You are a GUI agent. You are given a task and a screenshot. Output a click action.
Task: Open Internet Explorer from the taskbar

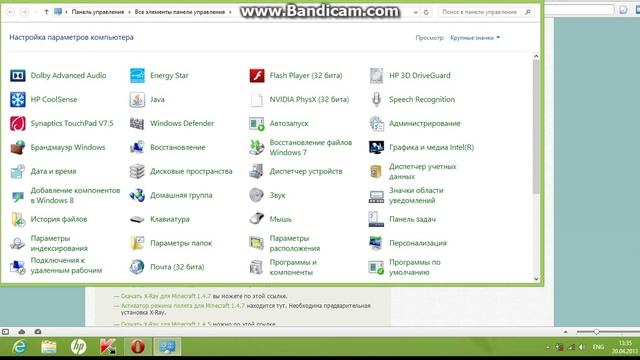19,347
